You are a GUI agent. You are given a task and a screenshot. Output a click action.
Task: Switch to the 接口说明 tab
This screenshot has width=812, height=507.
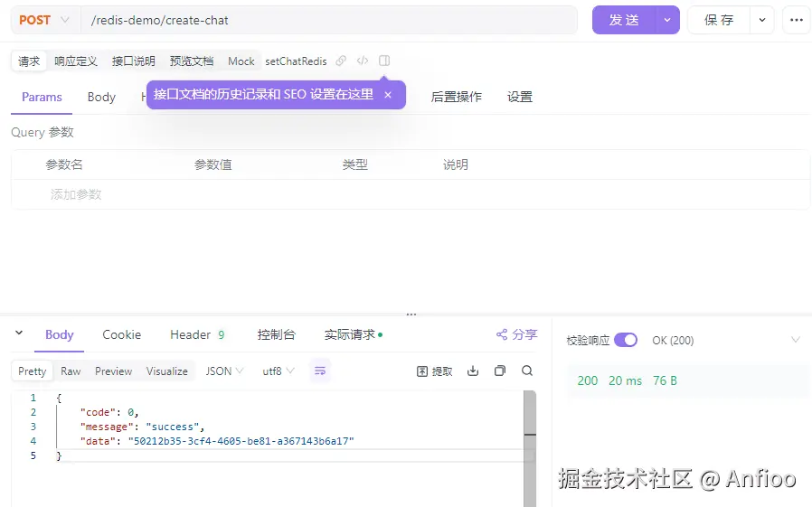pyautogui.click(x=134, y=61)
